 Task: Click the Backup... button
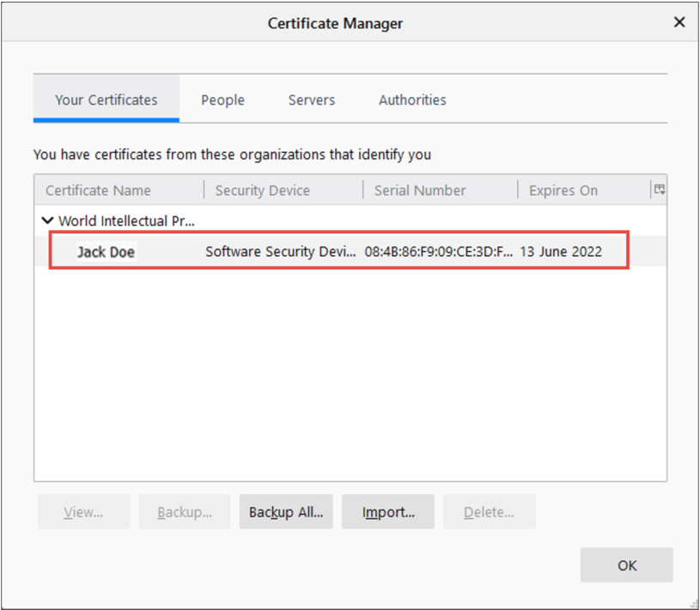click(185, 512)
